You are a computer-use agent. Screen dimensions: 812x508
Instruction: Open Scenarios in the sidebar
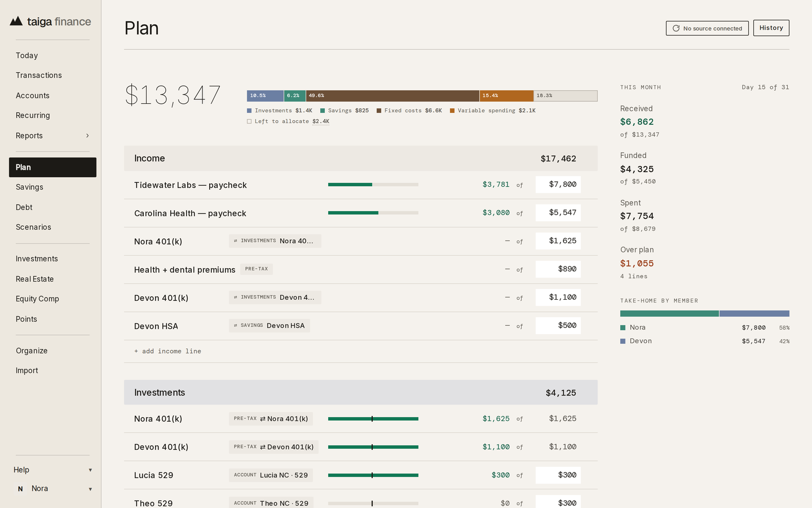click(52, 227)
